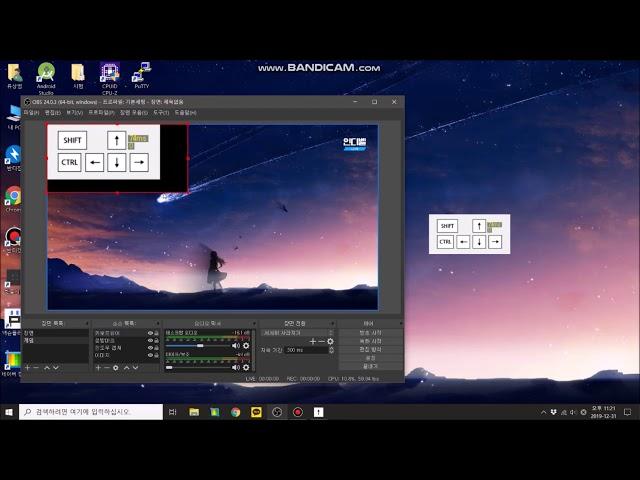Move the selected scene up
Screen dimensions: 640x480
47,368
